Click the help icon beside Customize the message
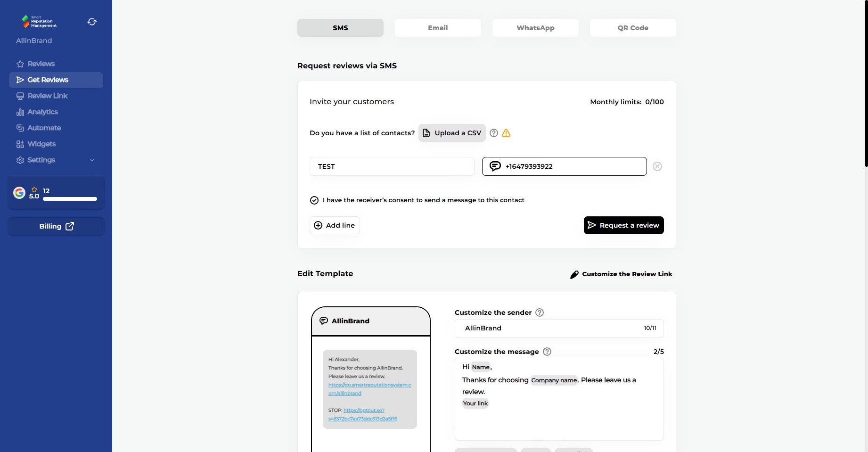 [547, 352]
